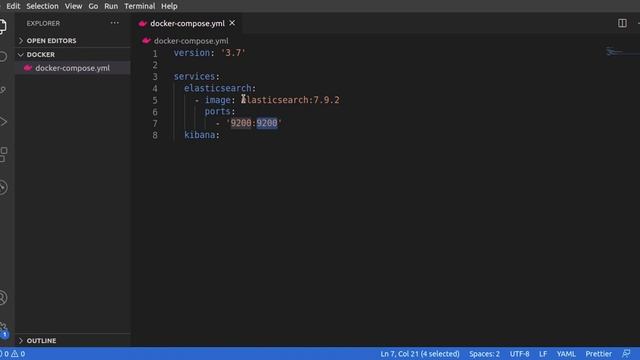Image resolution: width=640 pixels, height=360 pixels.
Task: Expand the Outline section
Action: click(x=73, y=340)
